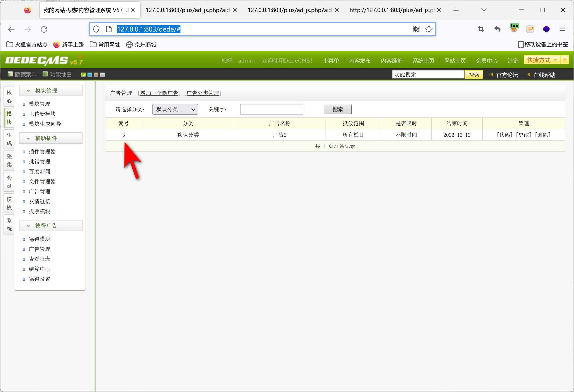Click the QR code icon in address bar
Screen dimensions: 574x392
click(416, 29)
